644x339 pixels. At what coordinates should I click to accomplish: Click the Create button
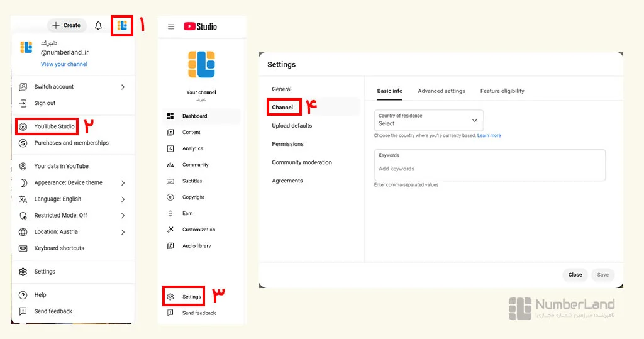click(x=67, y=26)
